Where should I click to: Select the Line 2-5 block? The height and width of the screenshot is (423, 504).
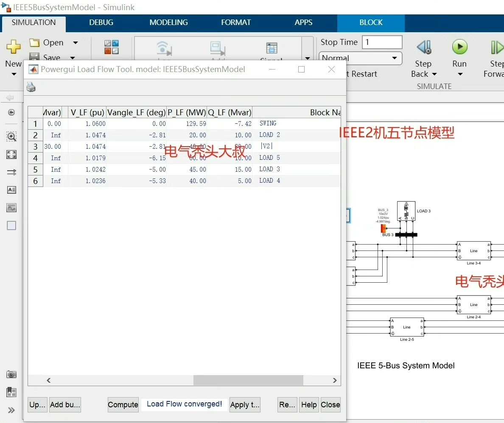pos(407,327)
